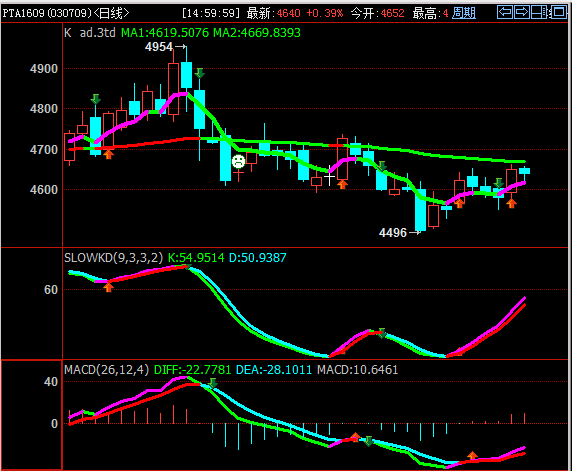Click the D:50.9387 value
Screen dimensions: 572x471
click(258, 258)
